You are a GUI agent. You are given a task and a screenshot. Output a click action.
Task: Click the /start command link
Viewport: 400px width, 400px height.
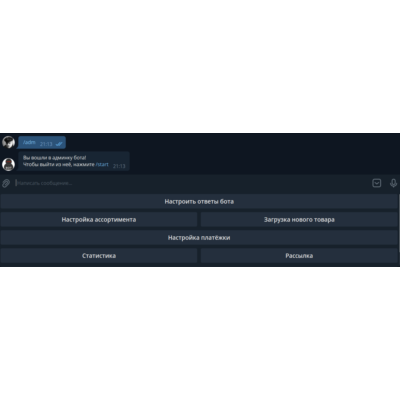[102, 165]
